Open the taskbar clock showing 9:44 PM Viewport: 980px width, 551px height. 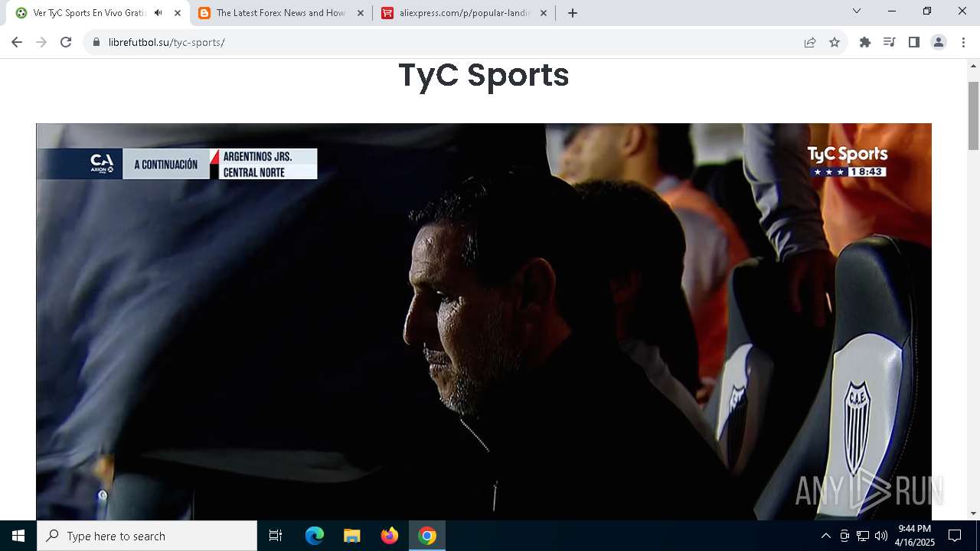tap(915, 536)
